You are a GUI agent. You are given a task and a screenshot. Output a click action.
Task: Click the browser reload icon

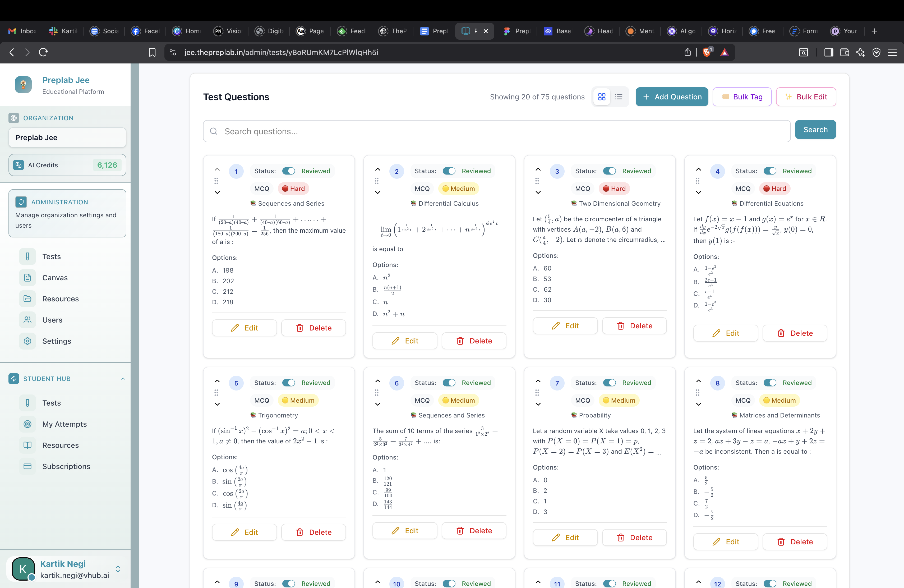coord(43,52)
